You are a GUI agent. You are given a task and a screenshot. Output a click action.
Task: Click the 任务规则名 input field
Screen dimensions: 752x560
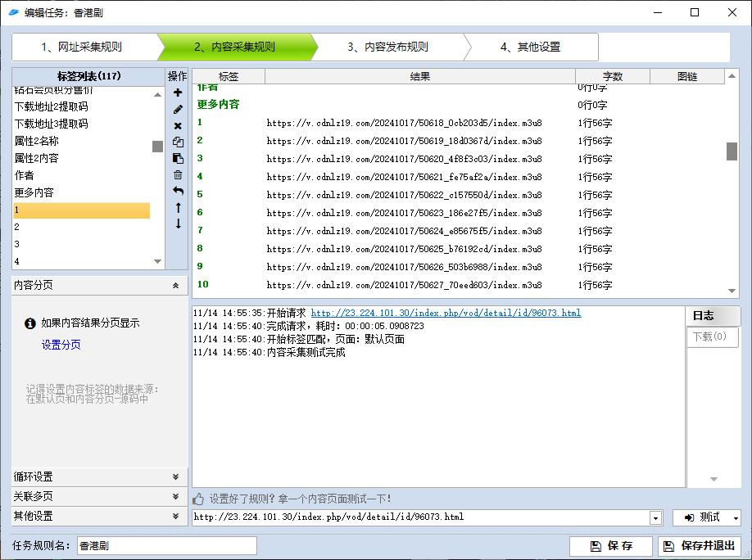166,546
